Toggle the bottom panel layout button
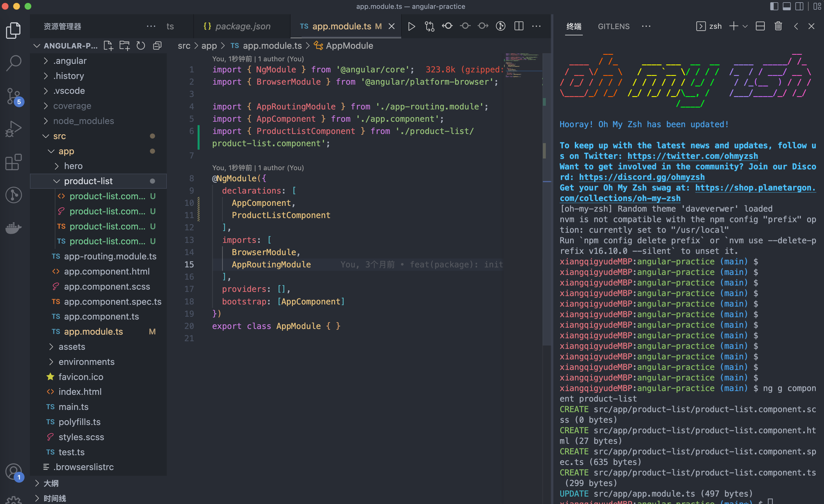The width and height of the screenshot is (824, 504). point(787,6)
